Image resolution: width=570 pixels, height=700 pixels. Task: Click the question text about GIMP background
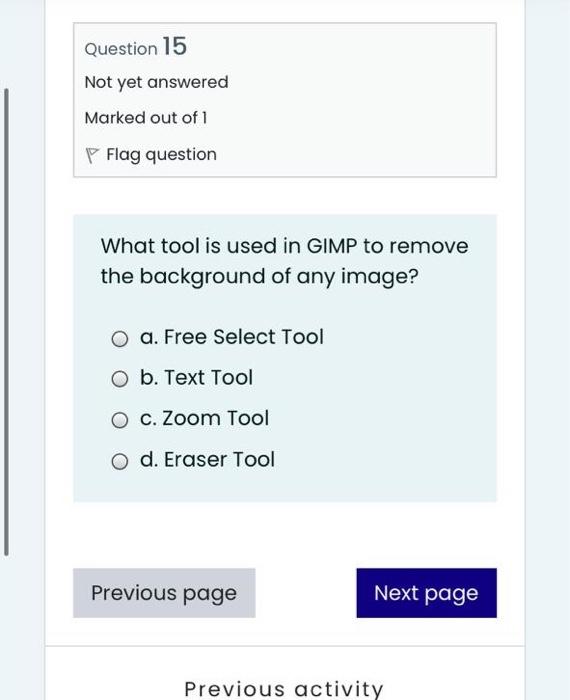click(284, 261)
